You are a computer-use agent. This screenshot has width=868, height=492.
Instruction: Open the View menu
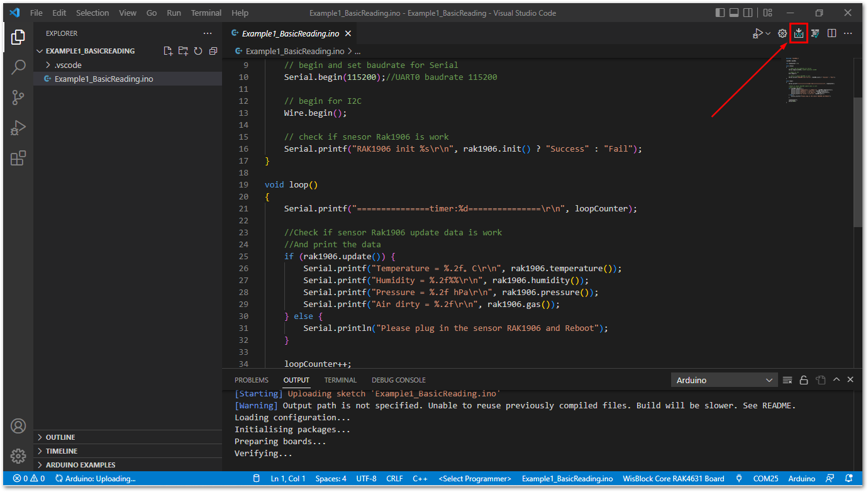coord(128,13)
